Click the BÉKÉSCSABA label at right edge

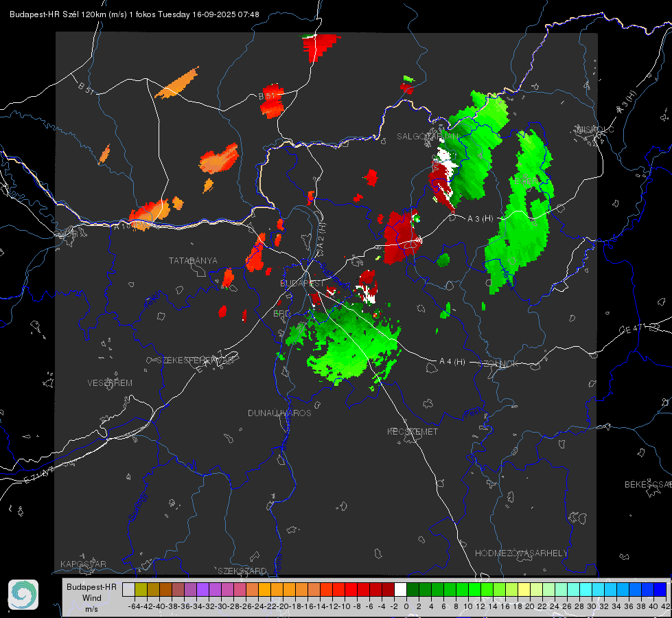[648, 484]
